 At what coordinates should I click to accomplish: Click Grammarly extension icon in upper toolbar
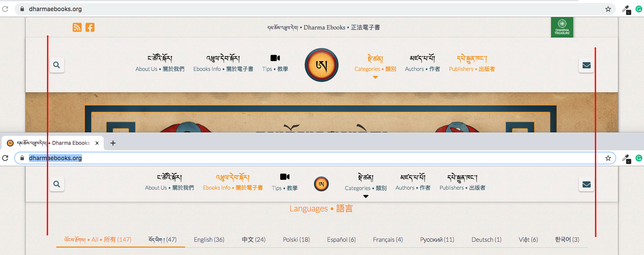click(639, 9)
